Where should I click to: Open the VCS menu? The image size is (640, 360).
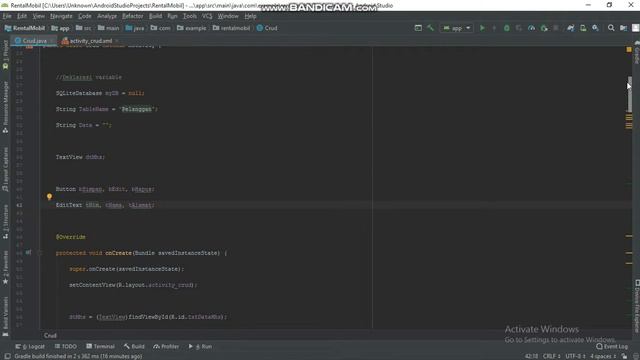pos(207,16)
